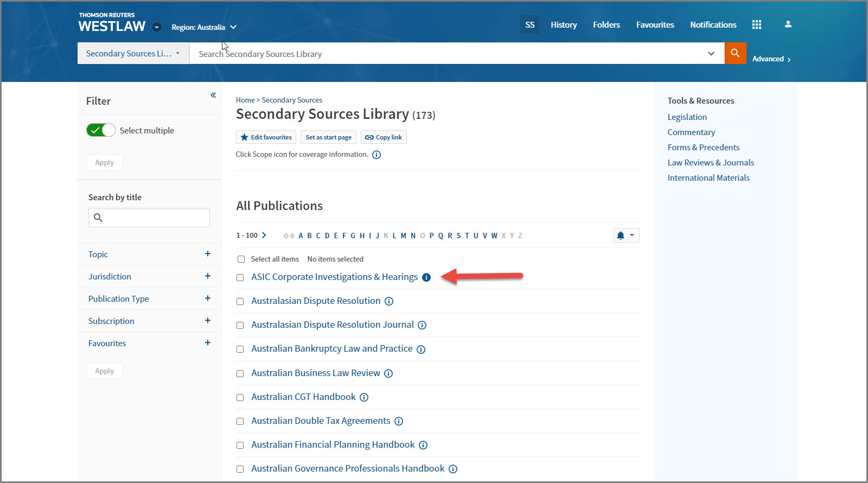Tick Australian Bankruptcy Law and Practice checkbox

[240, 349]
